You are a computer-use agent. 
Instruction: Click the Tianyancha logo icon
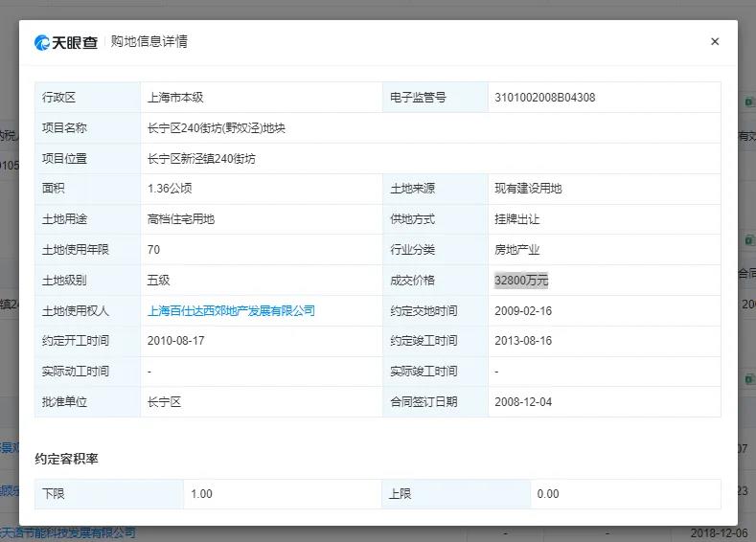[43, 42]
